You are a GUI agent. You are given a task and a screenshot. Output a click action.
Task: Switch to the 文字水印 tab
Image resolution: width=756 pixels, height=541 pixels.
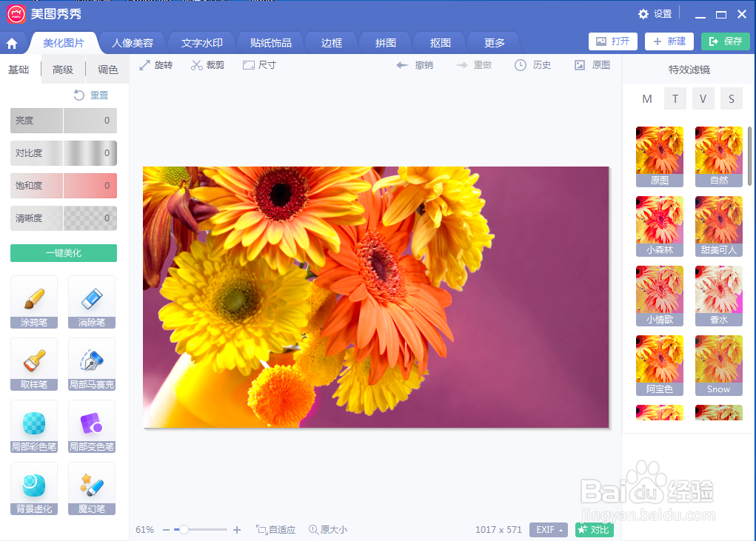pos(201,43)
